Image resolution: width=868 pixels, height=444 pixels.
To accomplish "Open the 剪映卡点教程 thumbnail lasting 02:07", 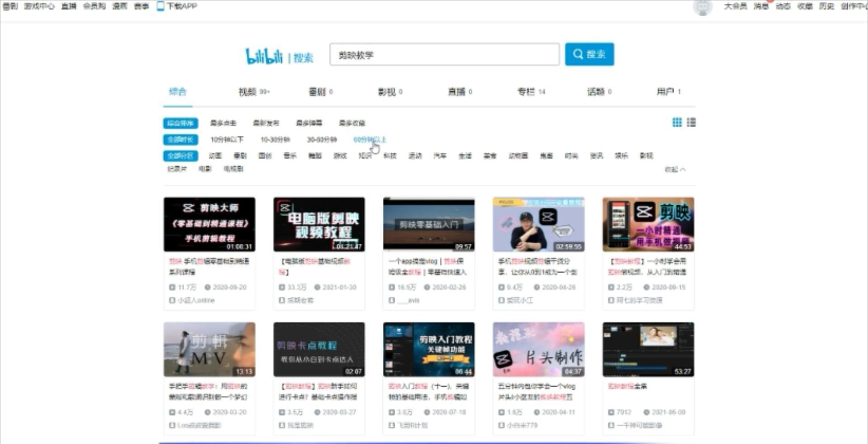I will [x=319, y=350].
